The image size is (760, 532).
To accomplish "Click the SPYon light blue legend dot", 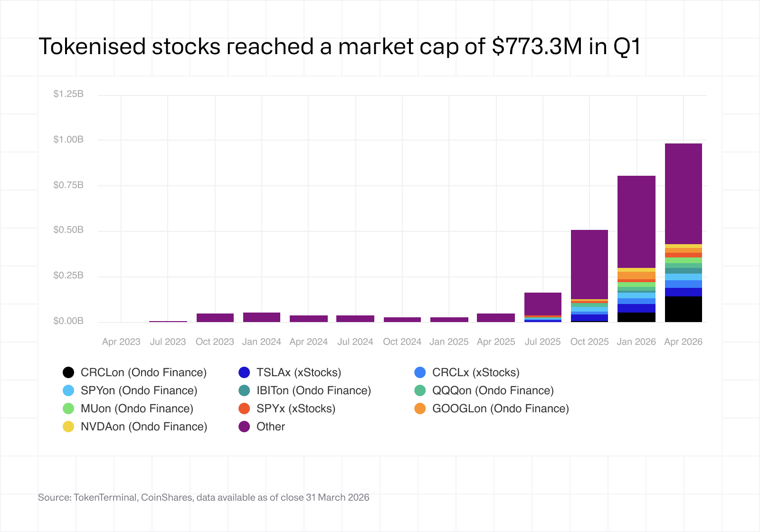I will point(68,390).
